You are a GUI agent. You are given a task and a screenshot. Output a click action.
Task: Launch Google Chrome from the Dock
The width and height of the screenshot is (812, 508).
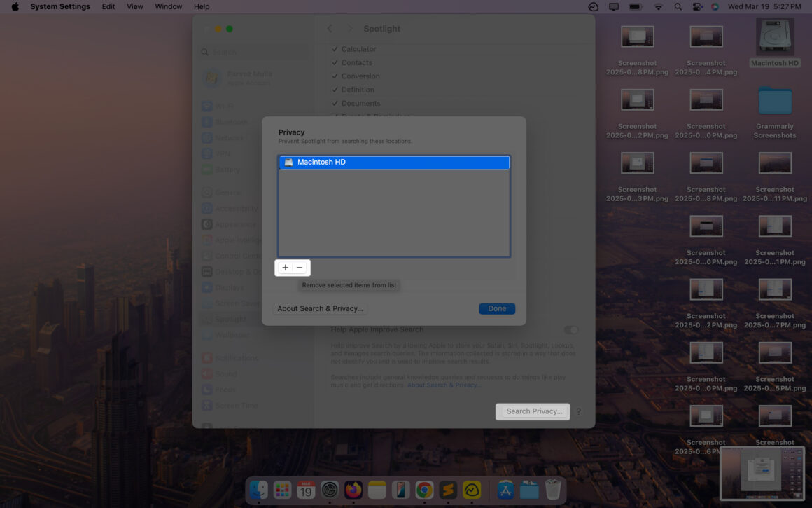[425, 490]
